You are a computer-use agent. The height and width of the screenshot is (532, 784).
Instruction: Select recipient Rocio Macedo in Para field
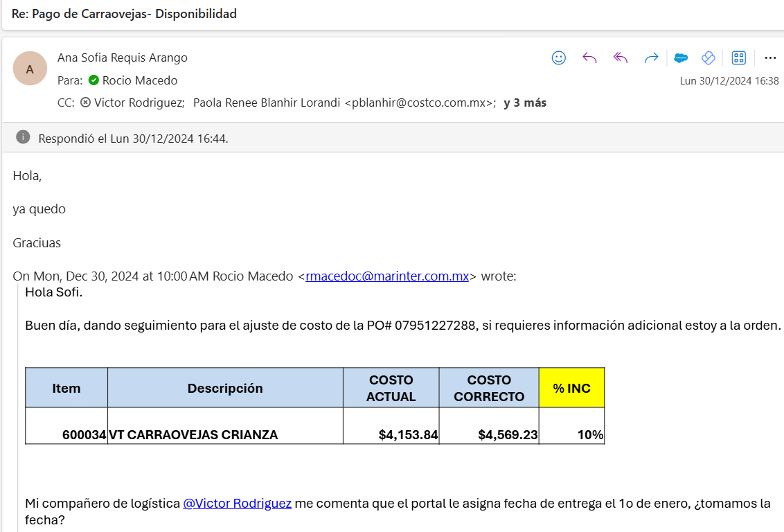[x=139, y=80]
